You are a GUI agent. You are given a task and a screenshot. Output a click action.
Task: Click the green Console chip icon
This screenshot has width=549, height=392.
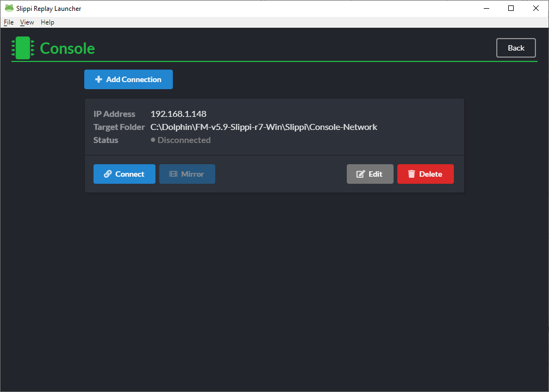click(x=23, y=48)
